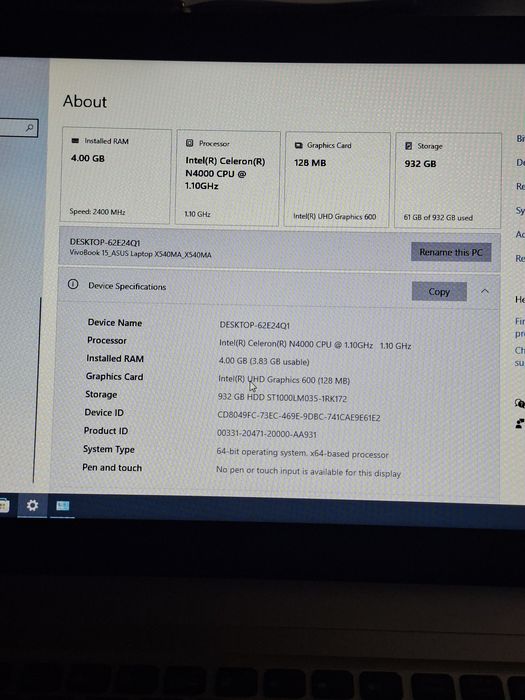Click the Device ID value CD8049FC
The image size is (525, 700).
click(x=299, y=417)
